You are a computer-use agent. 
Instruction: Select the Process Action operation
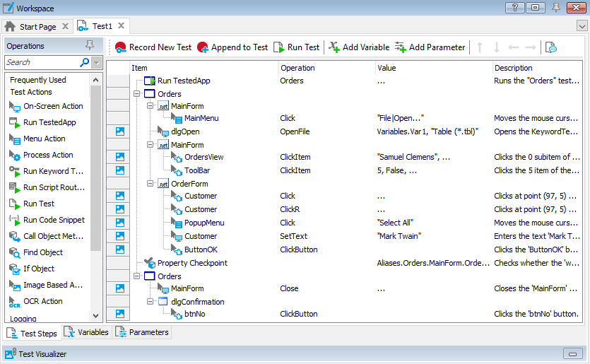[x=41, y=155]
